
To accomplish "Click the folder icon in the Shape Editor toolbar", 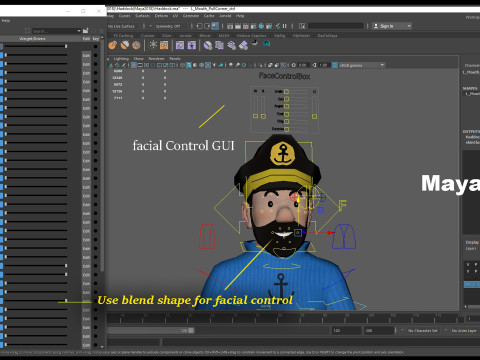I will (x=86, y=31).
